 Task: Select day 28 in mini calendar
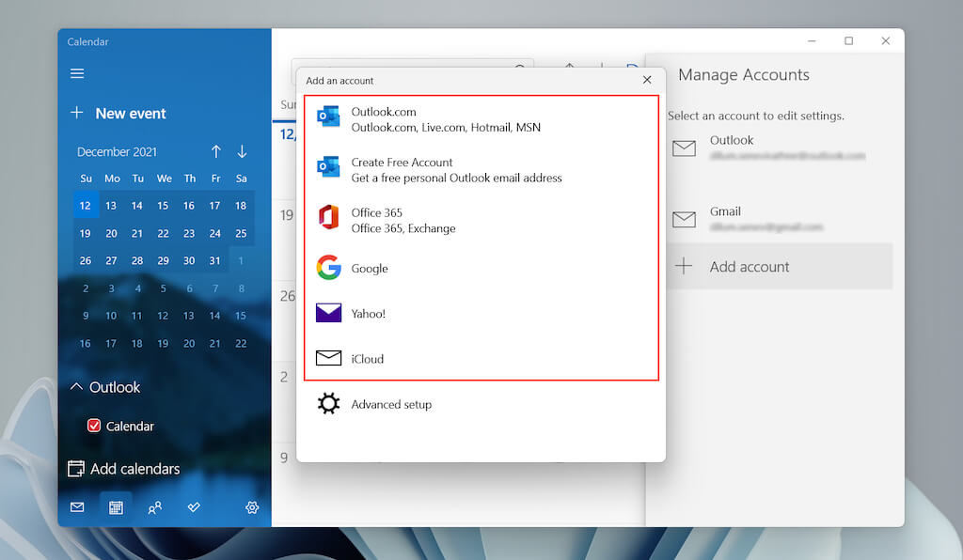pos(137,260)
